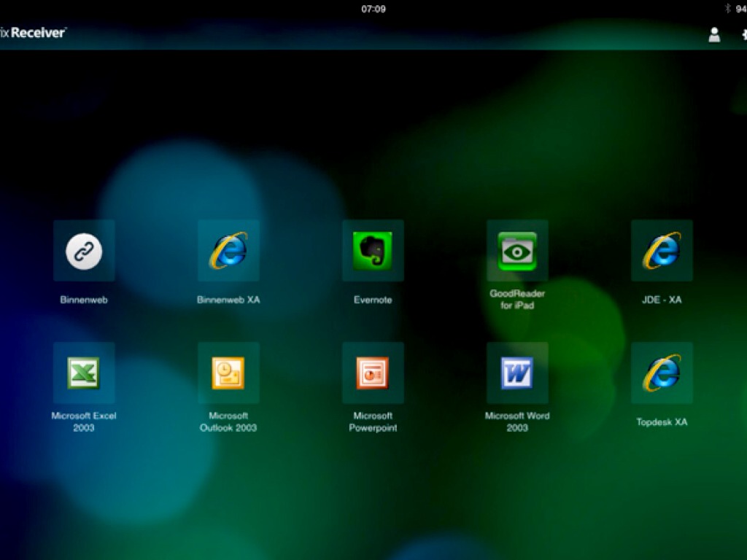
Task: Tap the 07:09 clock in status bar
Action: [373, 9]
